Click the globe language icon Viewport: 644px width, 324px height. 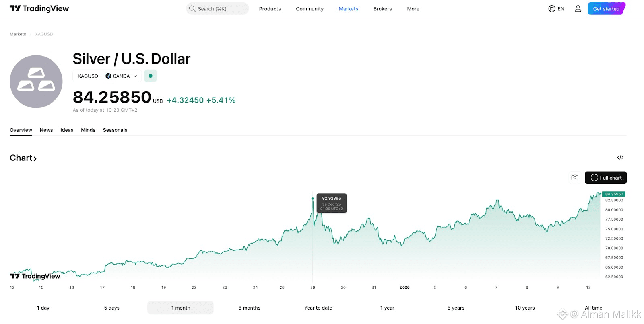[x=552, y=8]
